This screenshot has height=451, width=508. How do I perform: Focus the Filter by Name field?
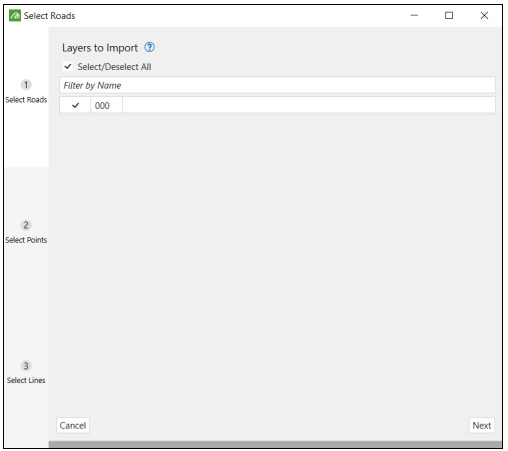(x=277, y=85)
